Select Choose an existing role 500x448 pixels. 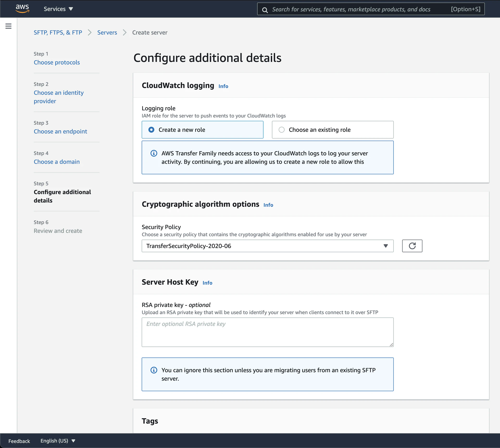(333, 130)
